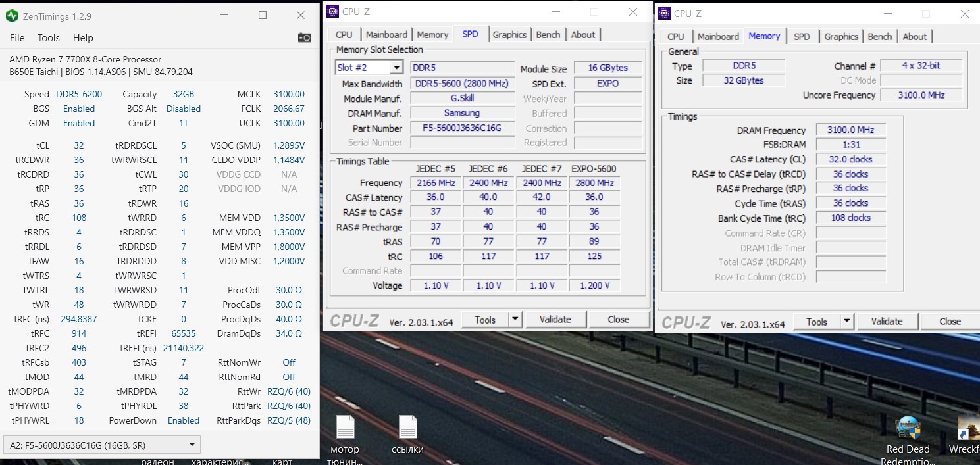Image resolution: width=980 pixels, height=465 pixels.
Task: Click the ZenTimings screenshot camera icon
Action: 304,38
